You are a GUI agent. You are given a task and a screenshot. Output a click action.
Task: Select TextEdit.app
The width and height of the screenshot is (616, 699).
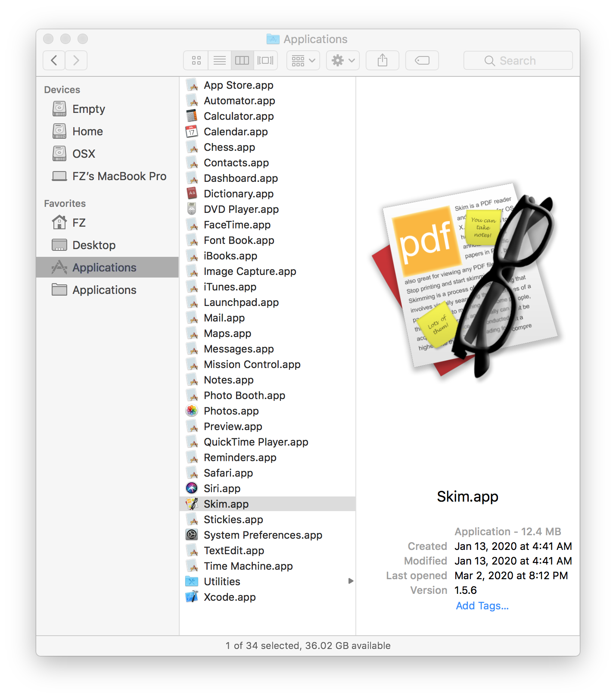[268, 550]
